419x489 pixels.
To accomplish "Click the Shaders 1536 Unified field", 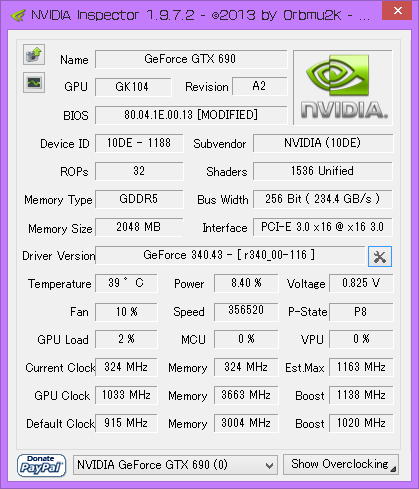I will 323,171.
